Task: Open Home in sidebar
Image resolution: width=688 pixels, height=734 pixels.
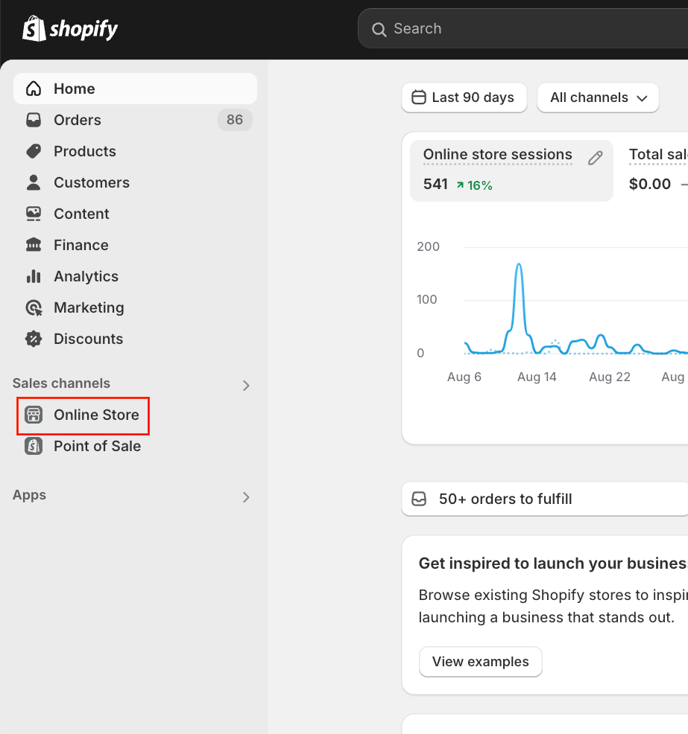Action: coord(135,88)
